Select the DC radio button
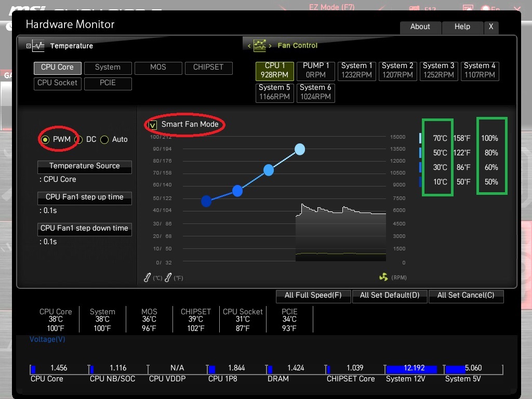The width and height of the screenshot is (532, 399). [x=79, y=139]
